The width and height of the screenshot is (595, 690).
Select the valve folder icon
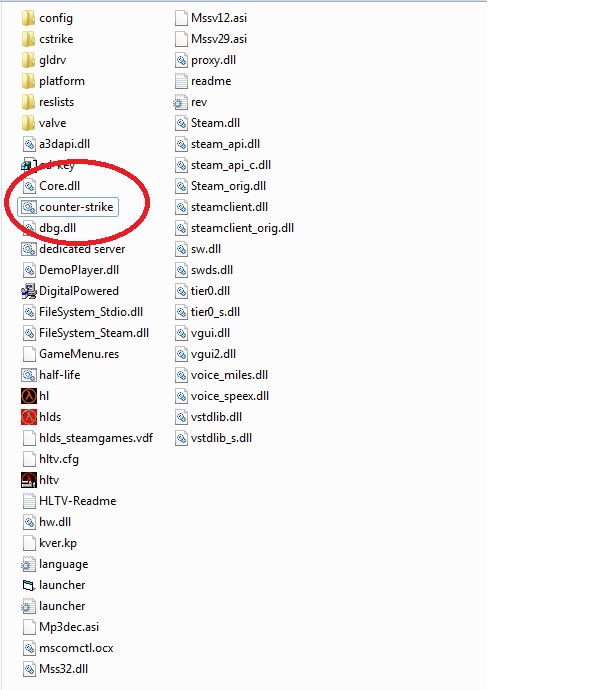click(29, 123)
